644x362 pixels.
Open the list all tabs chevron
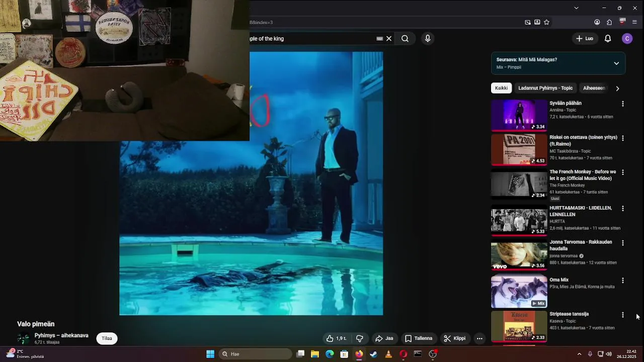pyautogui.click(x=576, y=8)
